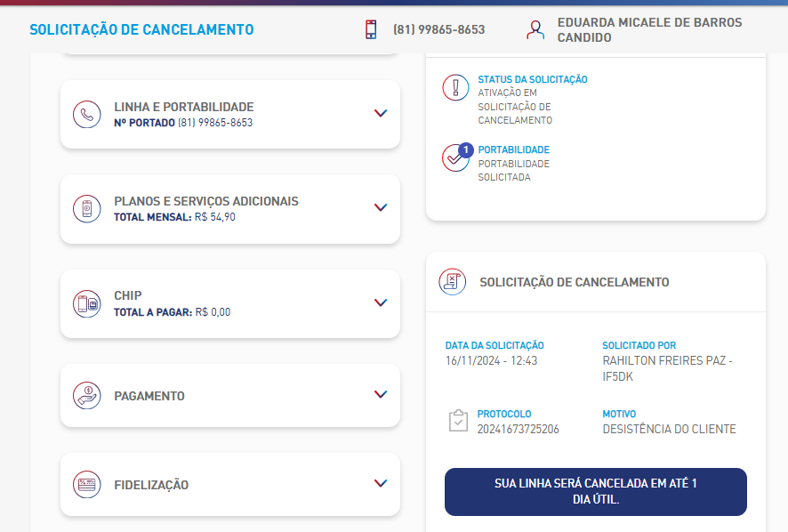Click the Protocolo clipboard icon
Viewport: 788px width, 532px height.
point(458,421)
